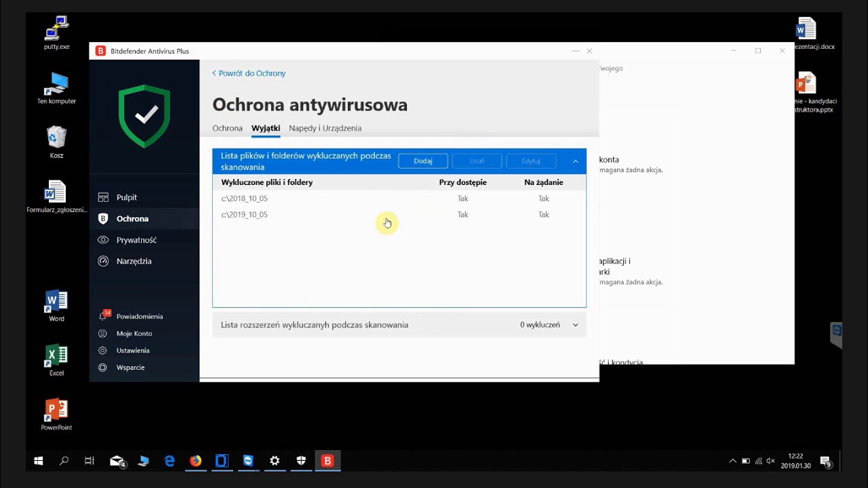Open Mail app on taskbar
868x488 pixels.
[117, 461]
